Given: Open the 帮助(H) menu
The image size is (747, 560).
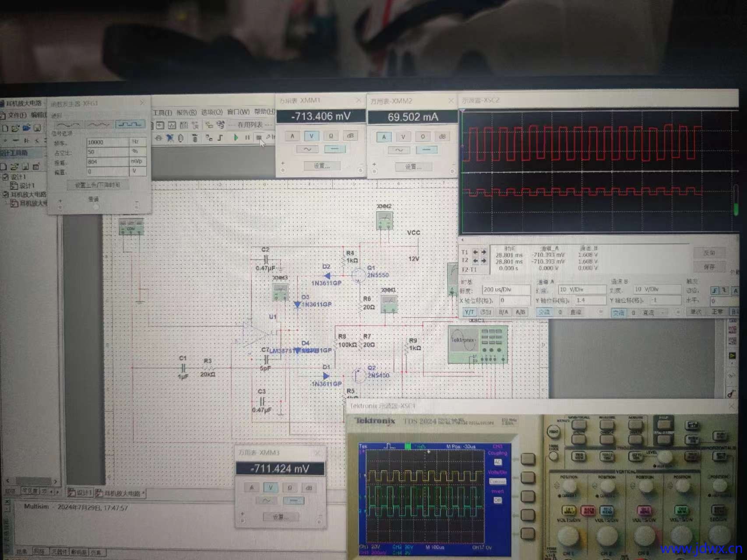Looking at the screenshot, I should [264, 112].
